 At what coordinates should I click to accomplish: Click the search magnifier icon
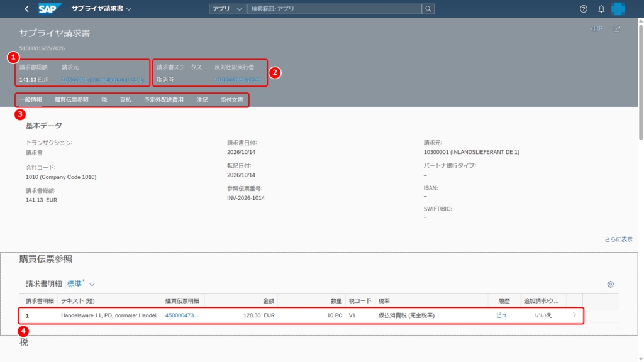pyautogui.click(x=428, y=9)
